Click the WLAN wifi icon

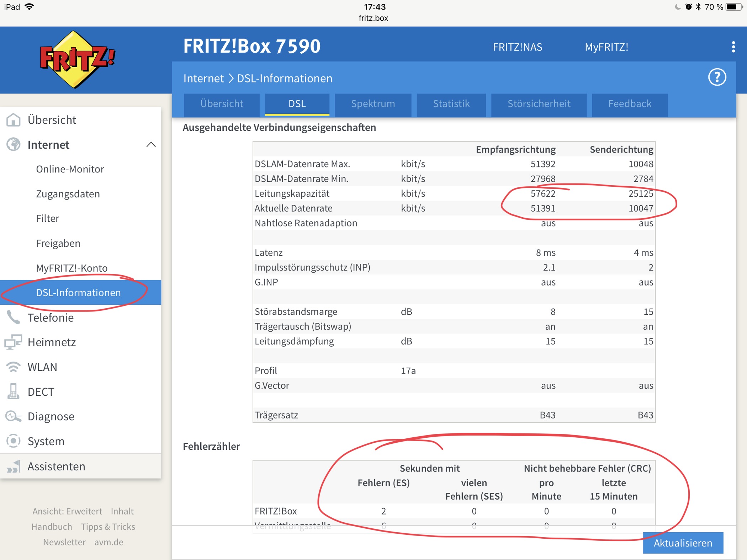pyautogui.click(x=14, y=367)
